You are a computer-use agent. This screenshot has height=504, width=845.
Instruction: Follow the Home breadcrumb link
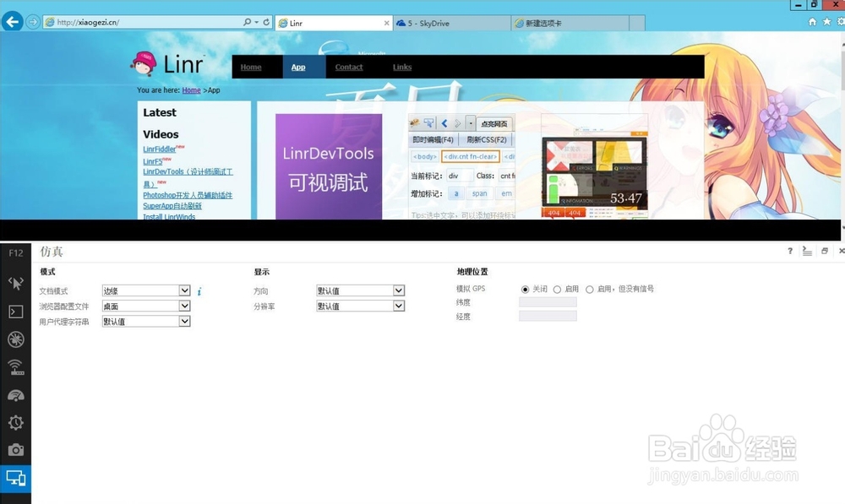click(x=191, y=90)
